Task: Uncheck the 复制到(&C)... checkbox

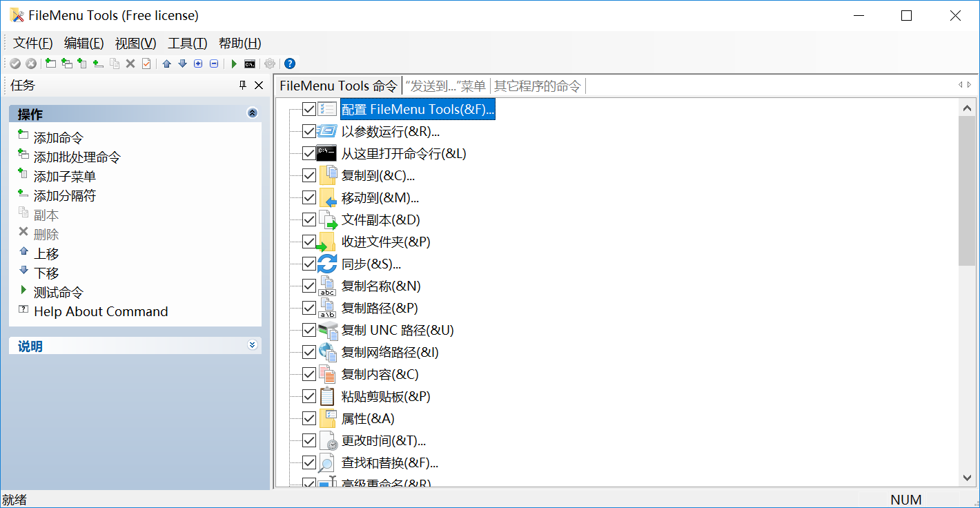Action: pyautogui.click(x=309, y=175)
